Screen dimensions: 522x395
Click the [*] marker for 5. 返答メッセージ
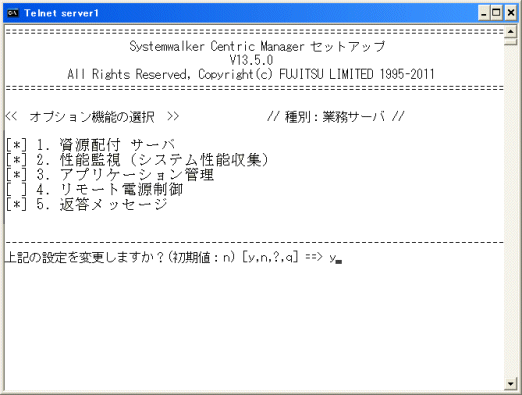click(x=16, y=204)
